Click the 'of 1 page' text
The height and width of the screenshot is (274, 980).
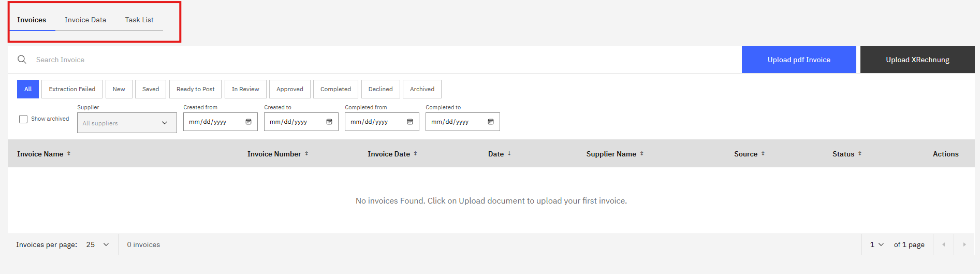coord(909,244)
